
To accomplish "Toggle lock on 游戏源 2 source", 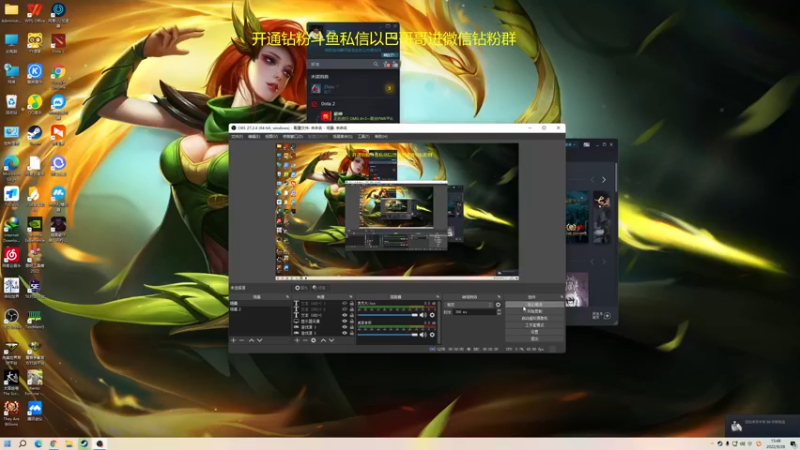I will pyautogui.click(x=352, y=333).
